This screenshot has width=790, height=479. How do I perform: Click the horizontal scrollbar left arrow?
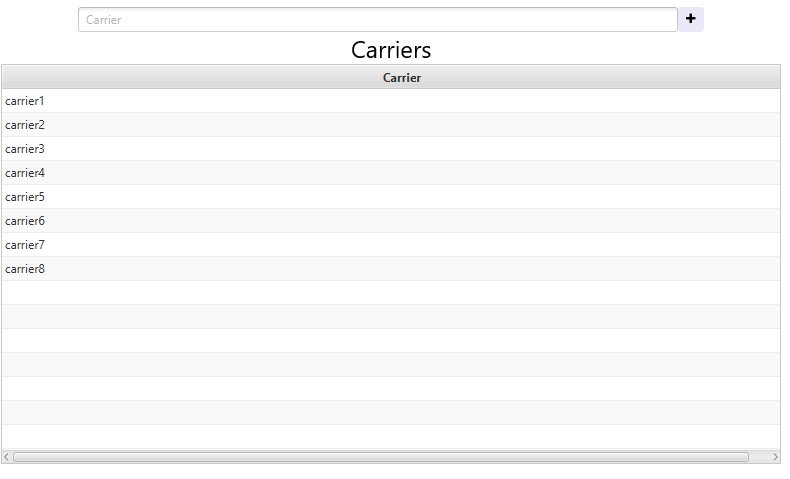(6, 457)
